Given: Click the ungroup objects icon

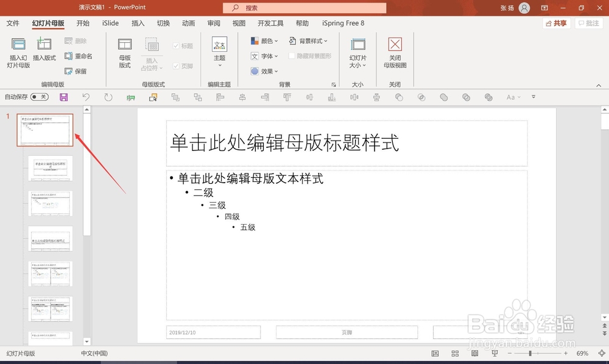Looking at the screenshot, I should point(198,97).
